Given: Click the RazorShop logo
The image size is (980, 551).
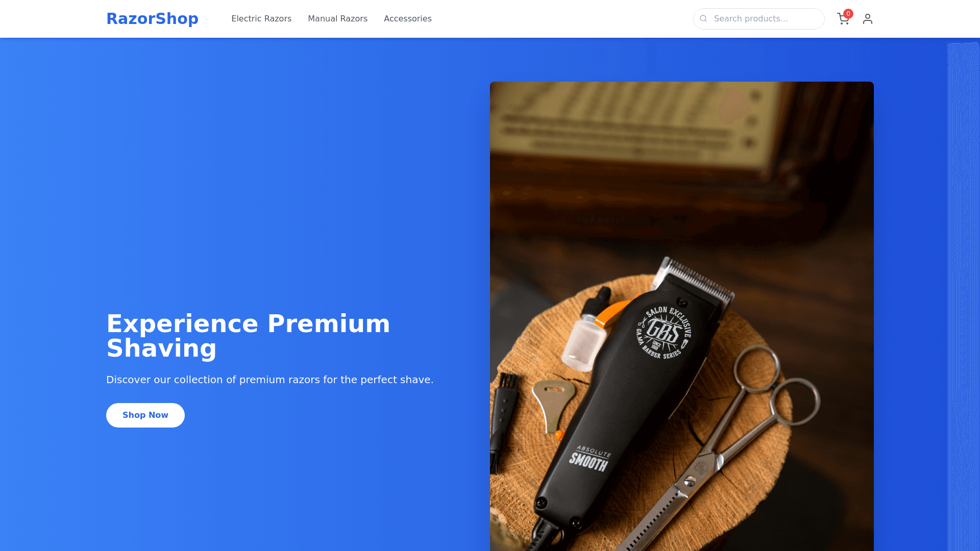Looking at the screenshot, I should (x=152, y=19).
